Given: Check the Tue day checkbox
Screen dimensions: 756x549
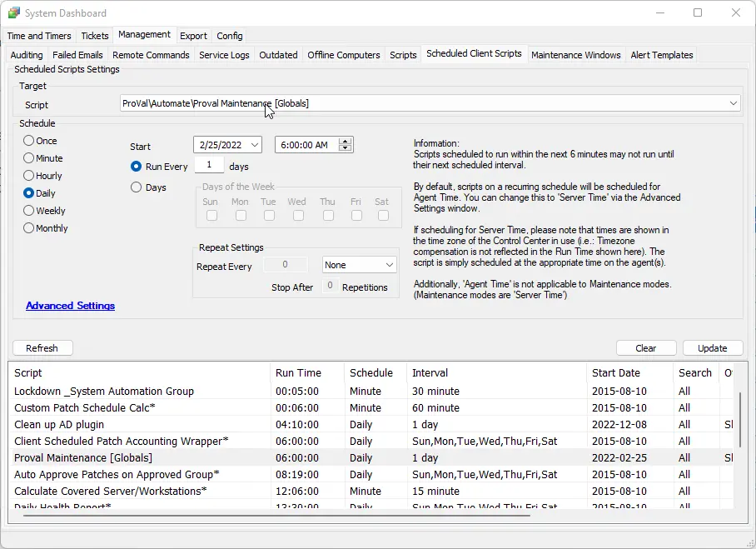Looking at the screenshot, I should coord(270,216).
